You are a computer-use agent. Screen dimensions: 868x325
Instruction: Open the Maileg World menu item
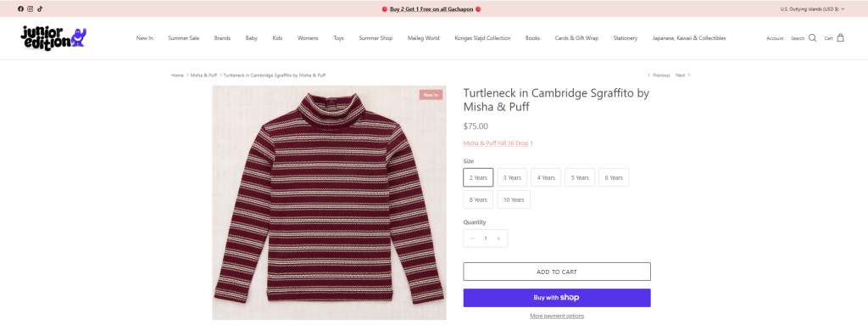tap(424, 38)
